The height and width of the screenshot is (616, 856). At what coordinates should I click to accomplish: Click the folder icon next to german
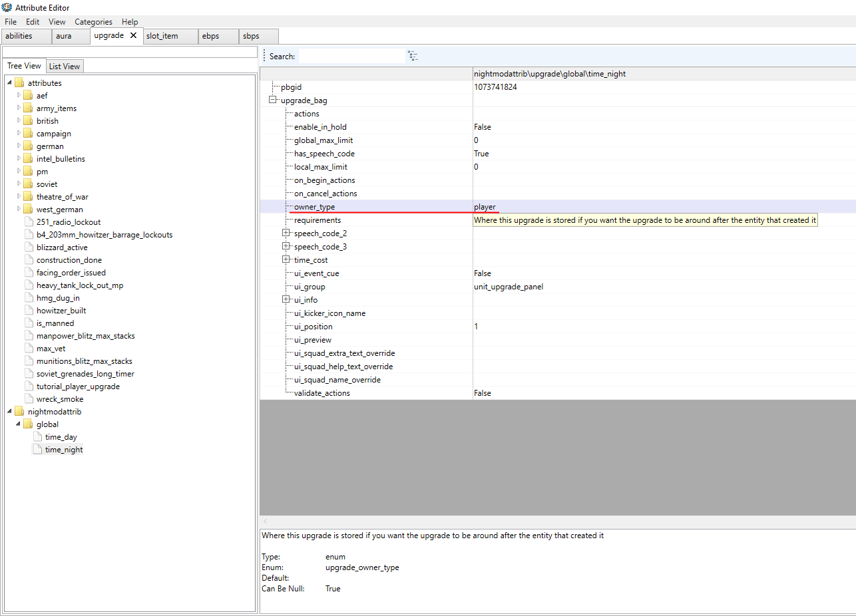pos(28,146)
